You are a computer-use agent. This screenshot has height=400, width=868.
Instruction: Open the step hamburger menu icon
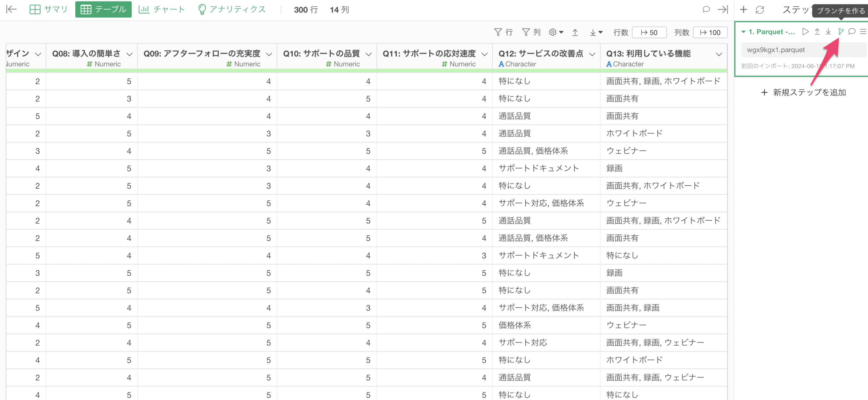863,32
